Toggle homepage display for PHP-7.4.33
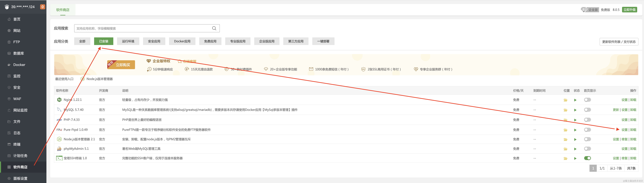The height and width of the screenshot is (183, 644). [x=587, y=120]
